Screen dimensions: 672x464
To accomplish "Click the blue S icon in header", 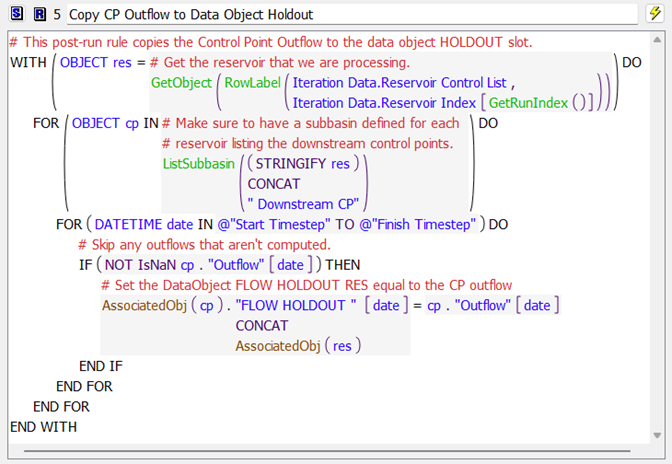I will click(16, 14).
